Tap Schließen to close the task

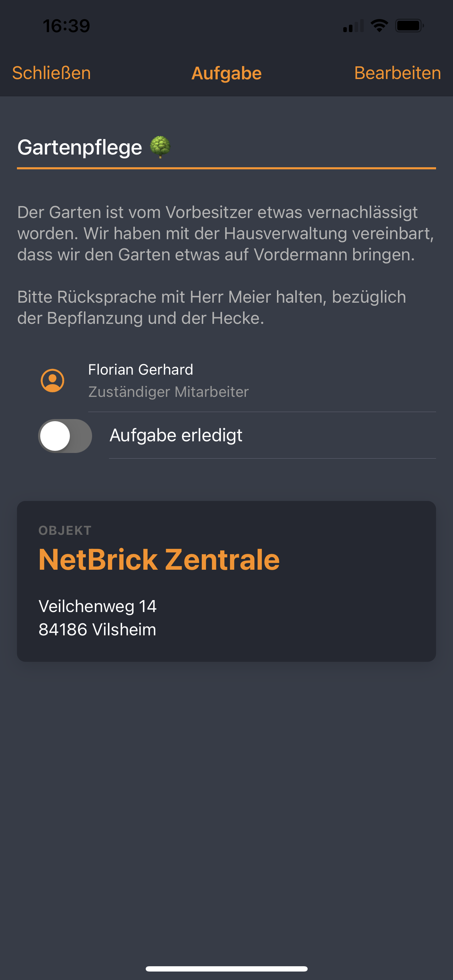tap(52, 73)
